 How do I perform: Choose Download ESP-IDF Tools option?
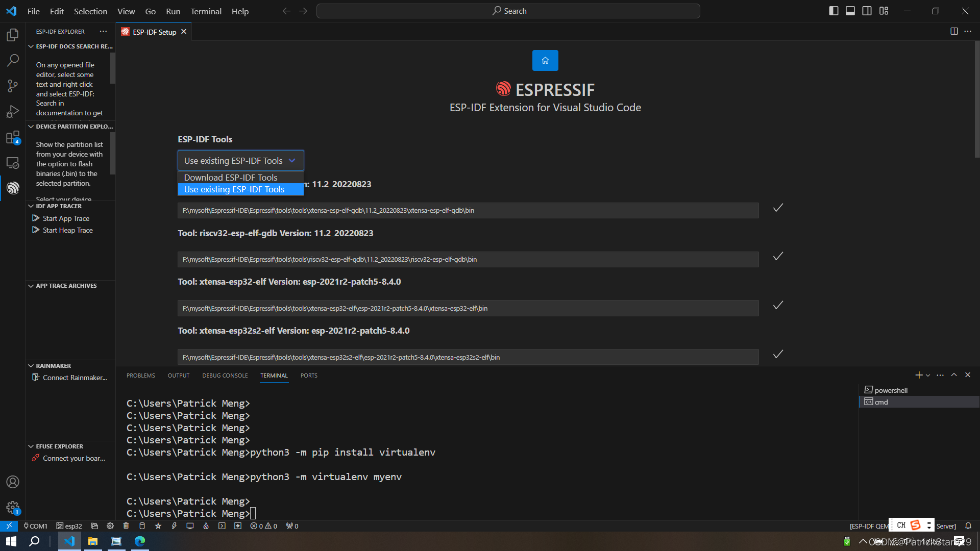click(x=240, y=178)
